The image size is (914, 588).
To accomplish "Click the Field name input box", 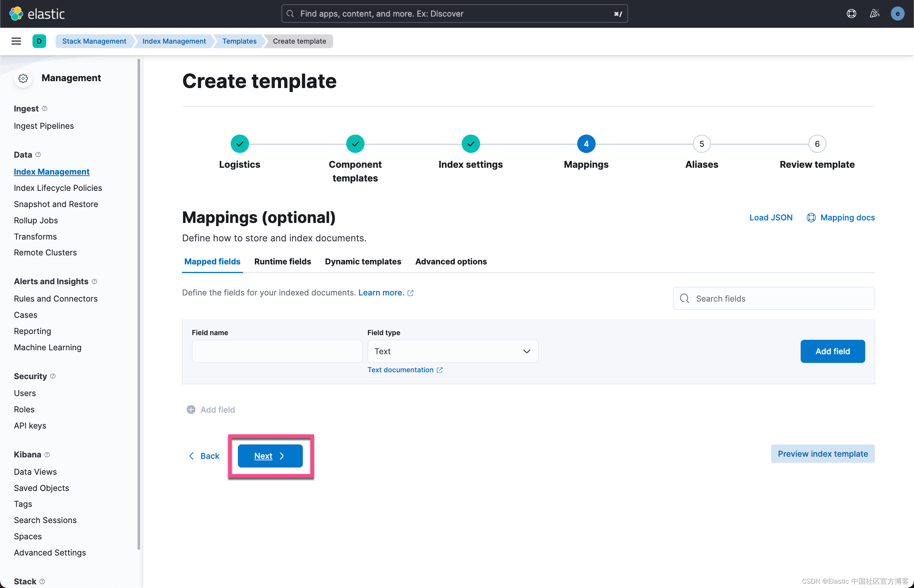I will click(x=277, y=351).
